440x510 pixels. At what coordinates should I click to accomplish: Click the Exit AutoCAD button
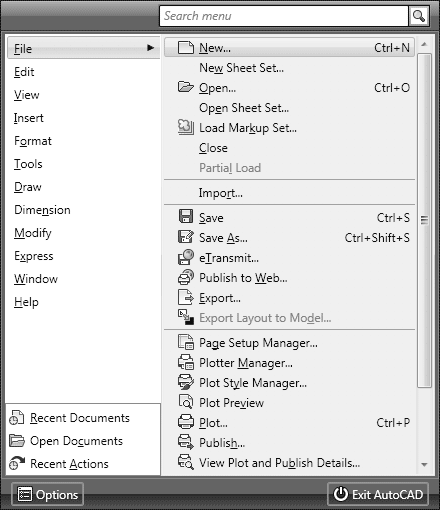pos(378,494)
